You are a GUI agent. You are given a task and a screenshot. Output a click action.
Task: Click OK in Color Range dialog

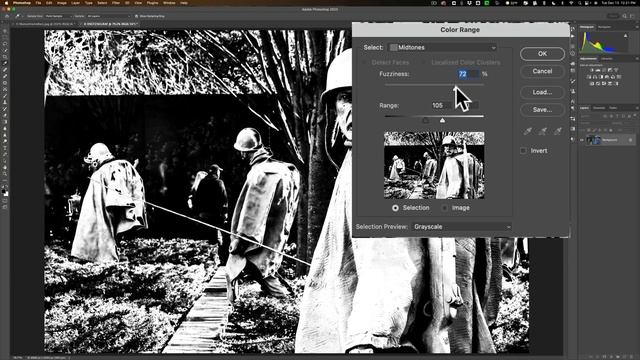(x=542, y=53)
